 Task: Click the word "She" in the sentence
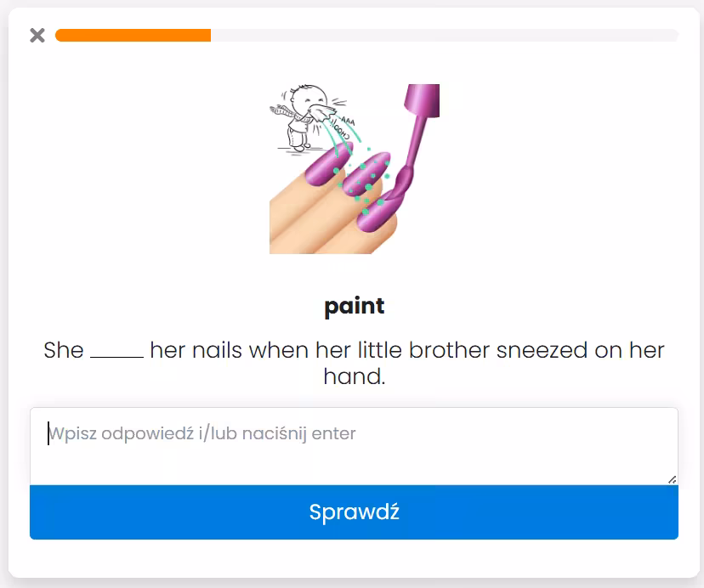tap(64, 350)
